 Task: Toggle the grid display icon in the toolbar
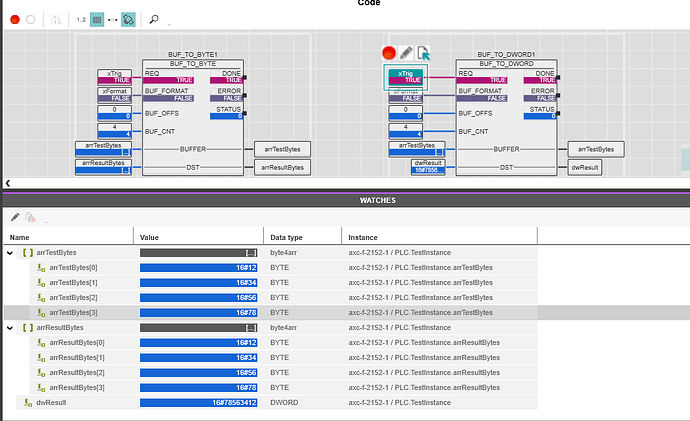[x=96, y=19]
